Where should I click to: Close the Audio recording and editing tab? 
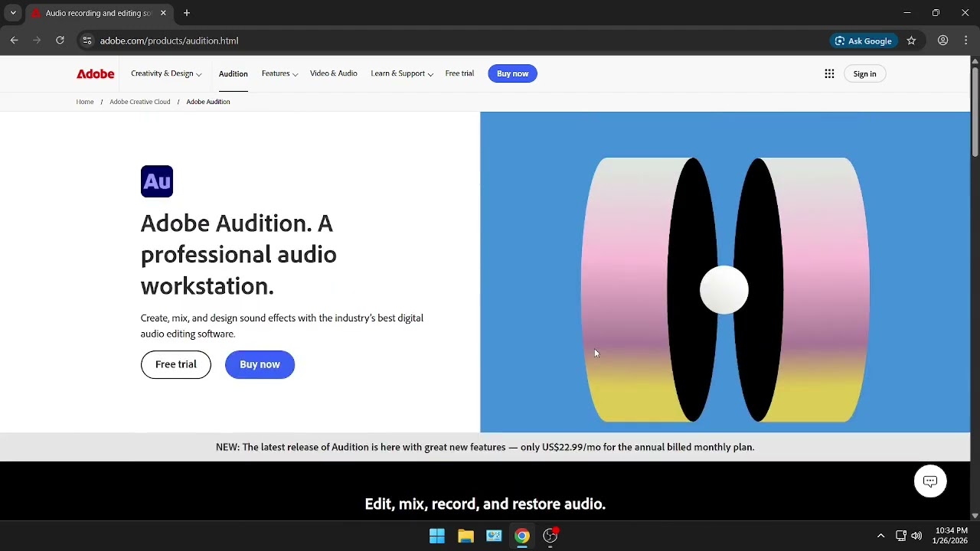click(x=163, y=13)
